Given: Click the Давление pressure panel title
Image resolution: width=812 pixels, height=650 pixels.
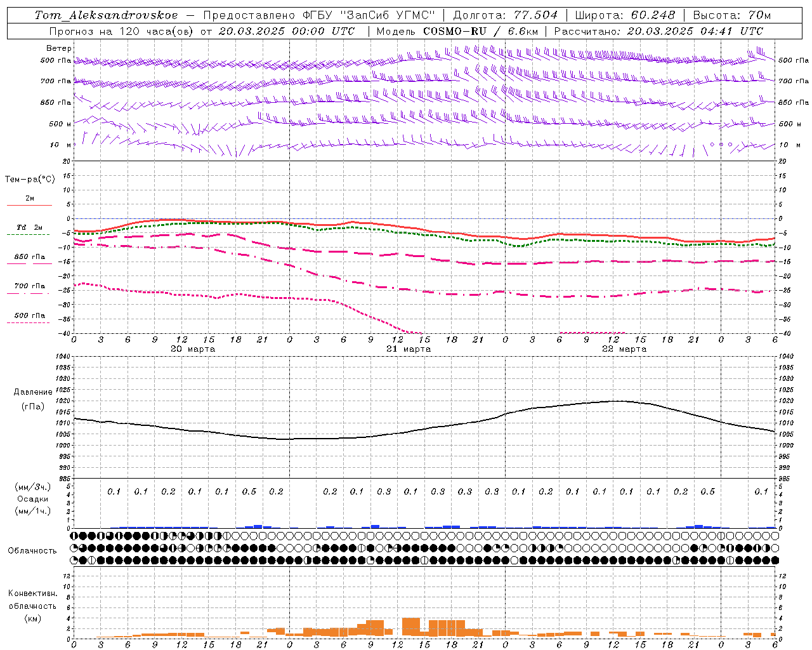Looking at the screenshot, I should (x=33, y=392).
